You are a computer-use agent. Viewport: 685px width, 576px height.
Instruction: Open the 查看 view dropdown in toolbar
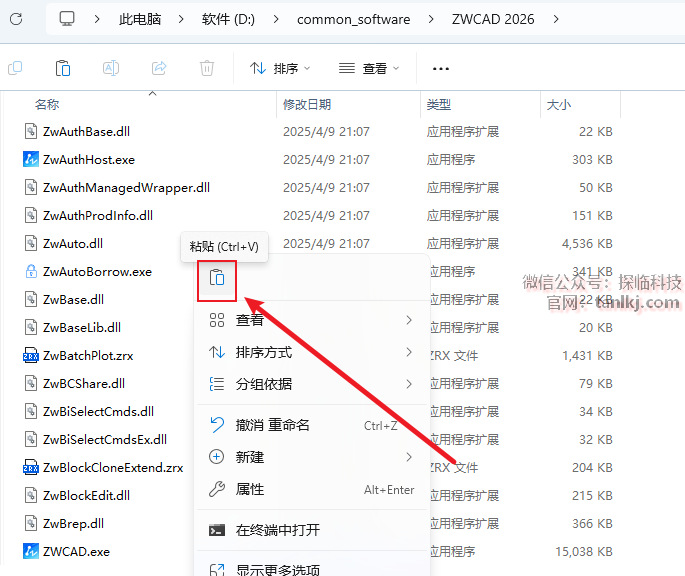click(369, 69)
